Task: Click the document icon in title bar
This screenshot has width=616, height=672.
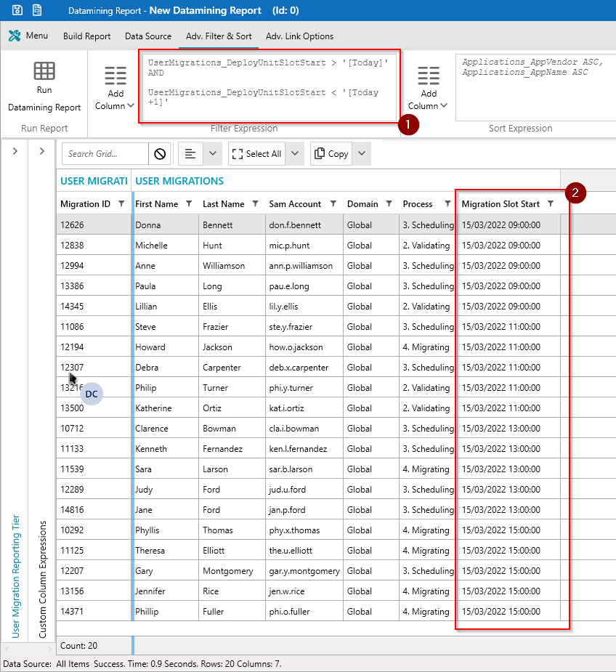Action: click(37, 10)
